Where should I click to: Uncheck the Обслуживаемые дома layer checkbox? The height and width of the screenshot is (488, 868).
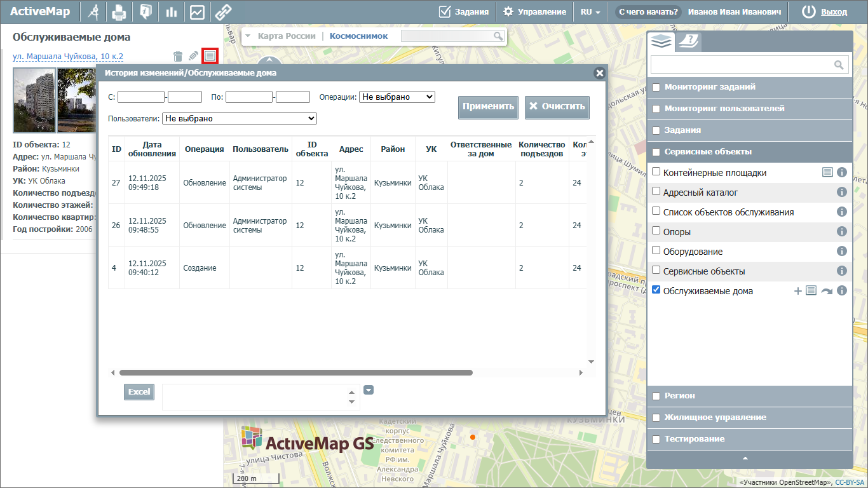coord(656,290)
